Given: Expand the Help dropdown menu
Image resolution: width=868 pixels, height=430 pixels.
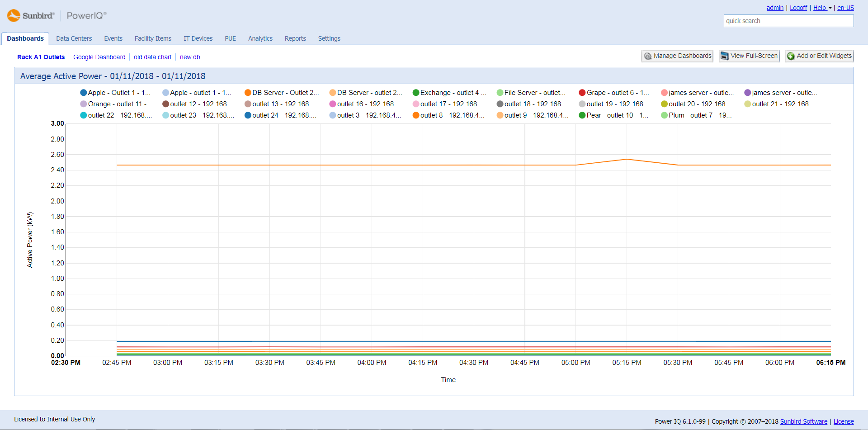Looking at the screenshot, I should [822, 8].
